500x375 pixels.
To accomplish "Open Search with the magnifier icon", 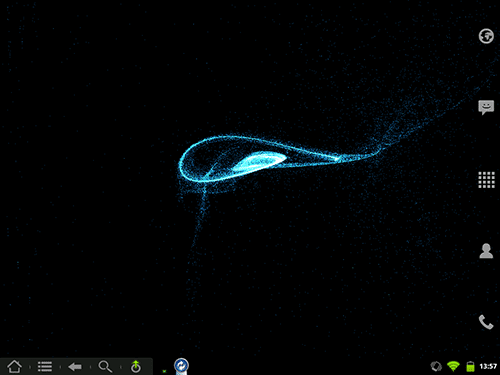I will 105,366.
